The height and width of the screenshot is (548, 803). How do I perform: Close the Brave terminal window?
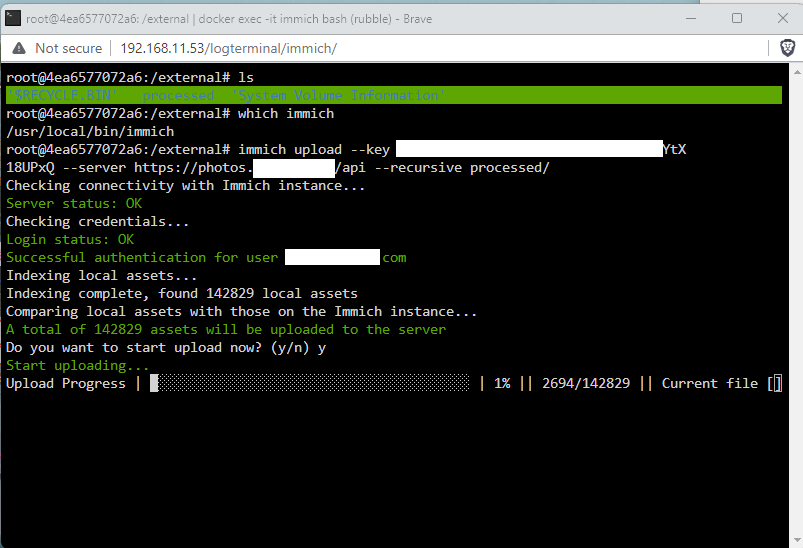click(783, 18)
